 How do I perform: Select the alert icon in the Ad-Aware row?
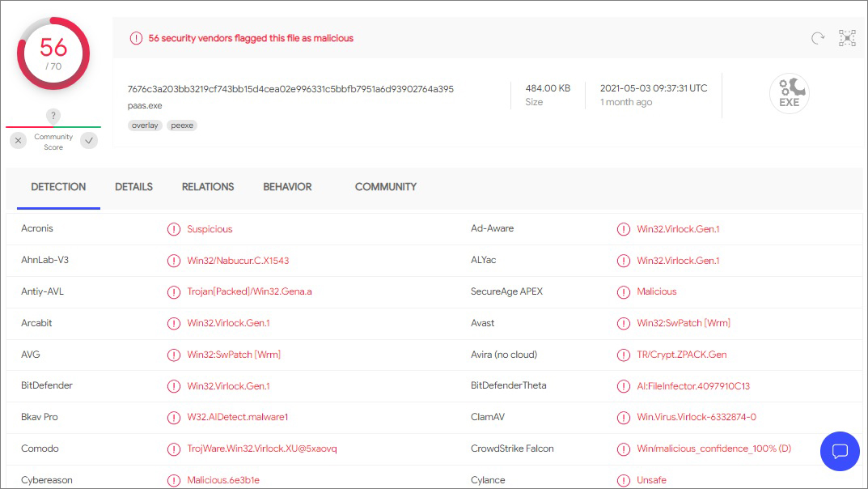[x=624, y=229]
